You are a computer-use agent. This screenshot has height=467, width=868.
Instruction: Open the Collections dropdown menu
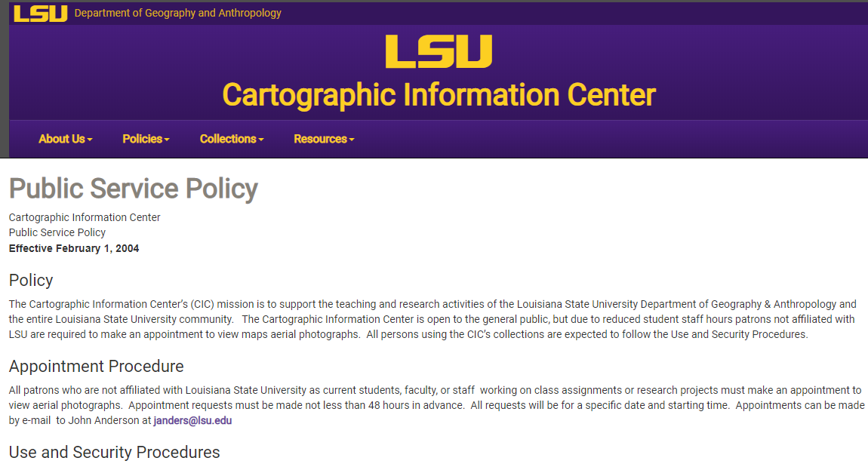coord(232,139)
